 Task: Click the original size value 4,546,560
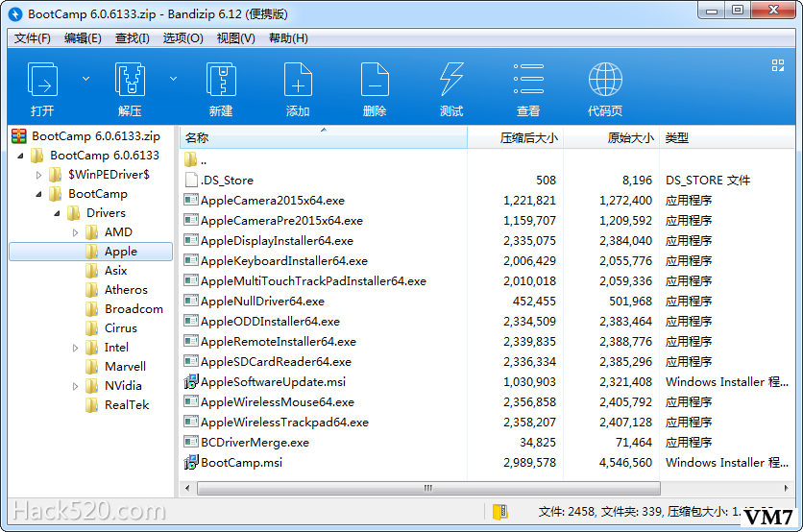[x=626, y=462]
